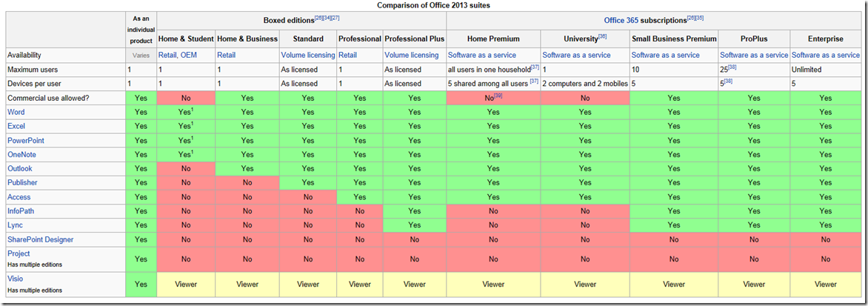Click Software as a service under University
The height and width of the screenshot is (306, 868).
(576, 56)
